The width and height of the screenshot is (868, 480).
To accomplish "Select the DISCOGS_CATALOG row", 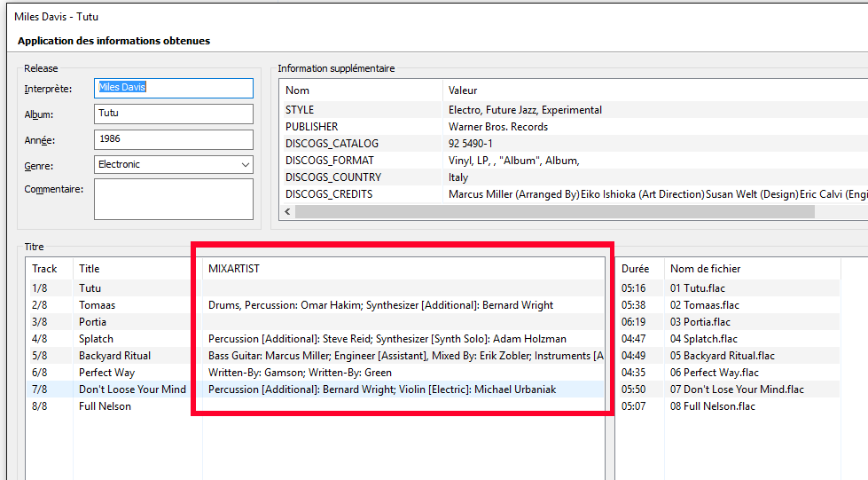I will (x=574, y=144).
